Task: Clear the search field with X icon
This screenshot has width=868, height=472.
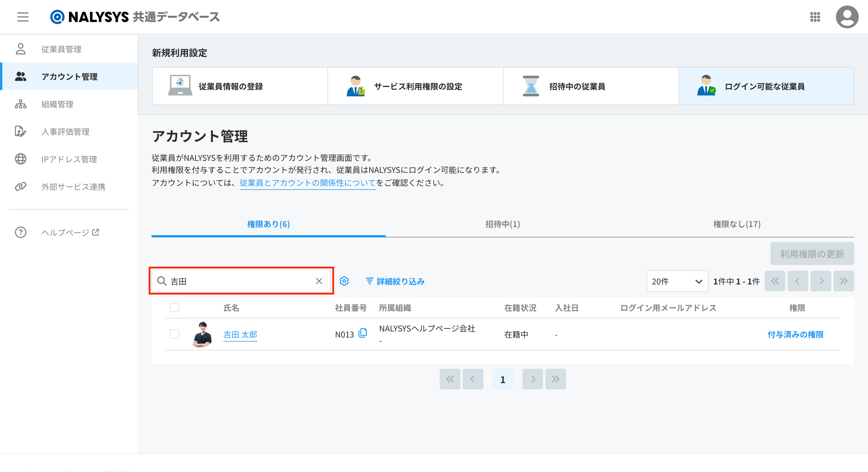Action: 319,281
